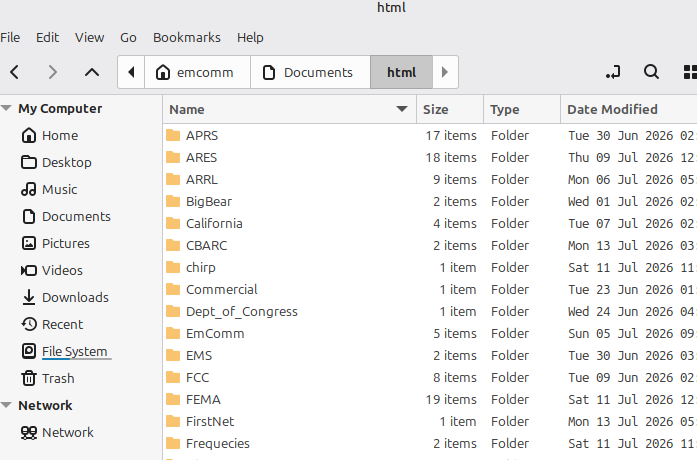Screen dimensions: 697x460
Task: Click the Documents path button
Action: [x=310, y=72]
